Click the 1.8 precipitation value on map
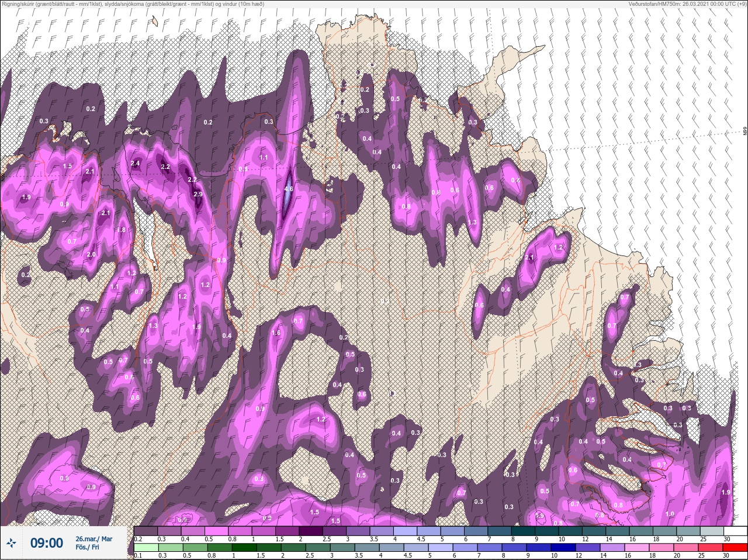The width and height of the screenshot is (748, 560). [x=121, y=230]
